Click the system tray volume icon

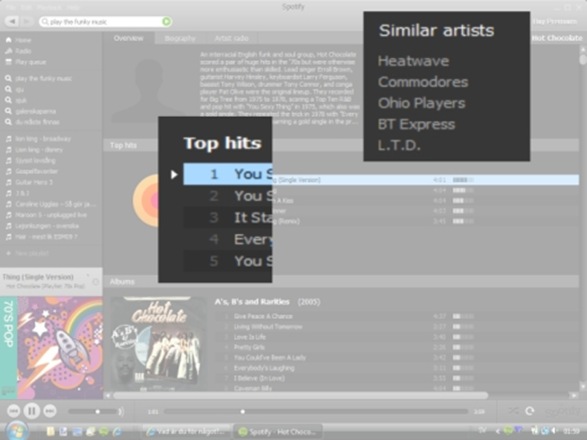point(555,431)
